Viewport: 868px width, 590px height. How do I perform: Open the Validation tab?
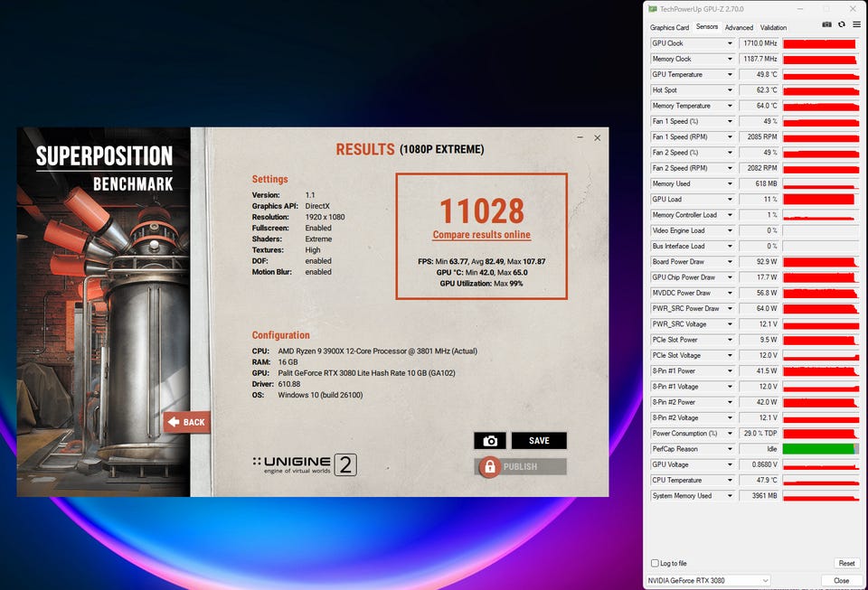[x=773, y=27]
